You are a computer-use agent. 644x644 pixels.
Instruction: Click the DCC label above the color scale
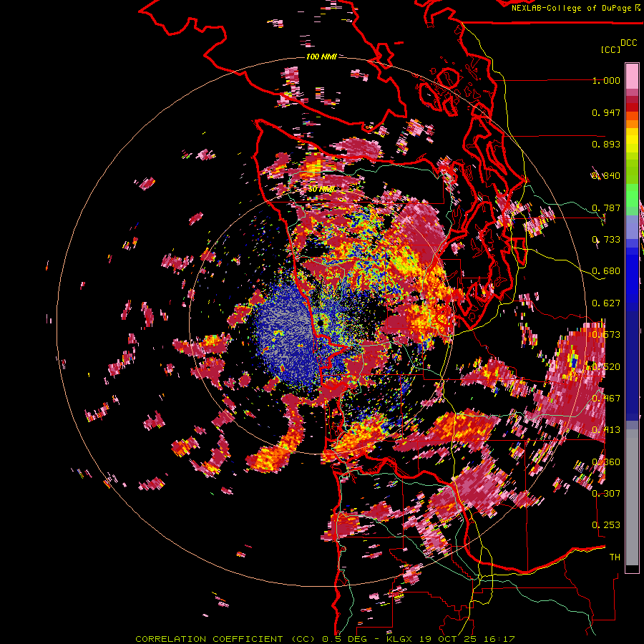(x=628, y=43)
